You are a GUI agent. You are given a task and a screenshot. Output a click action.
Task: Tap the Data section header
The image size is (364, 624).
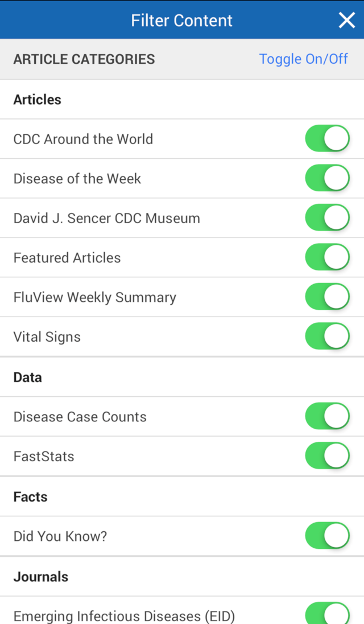point(28,377)
